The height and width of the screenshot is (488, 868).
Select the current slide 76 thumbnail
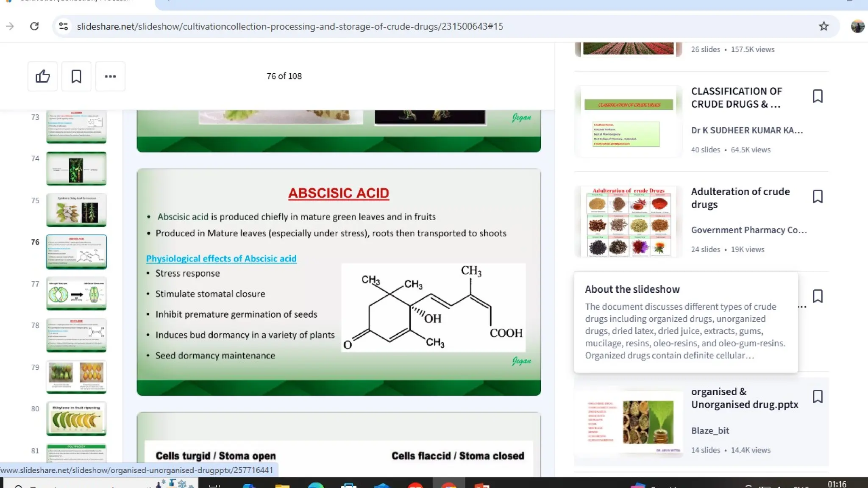tap(76, 252)
